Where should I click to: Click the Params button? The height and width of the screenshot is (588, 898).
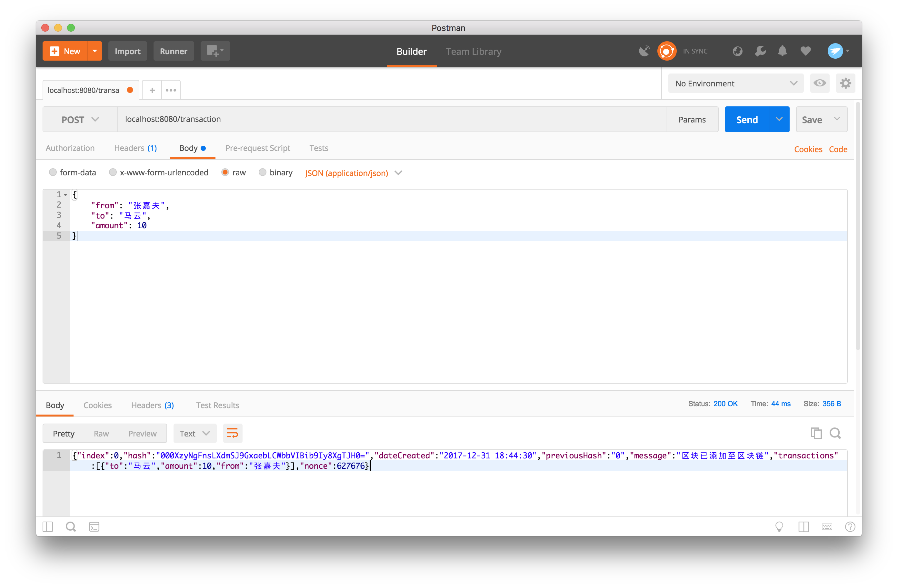point(692,119)
